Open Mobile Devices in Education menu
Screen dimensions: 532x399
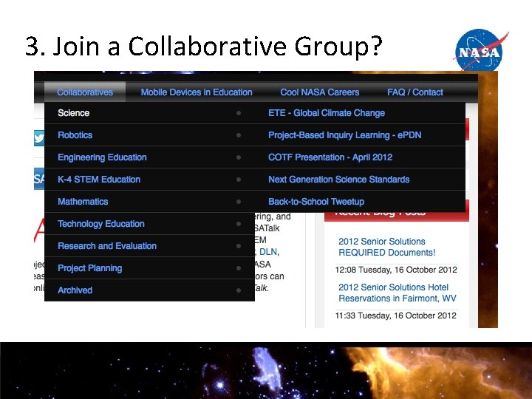197,92
